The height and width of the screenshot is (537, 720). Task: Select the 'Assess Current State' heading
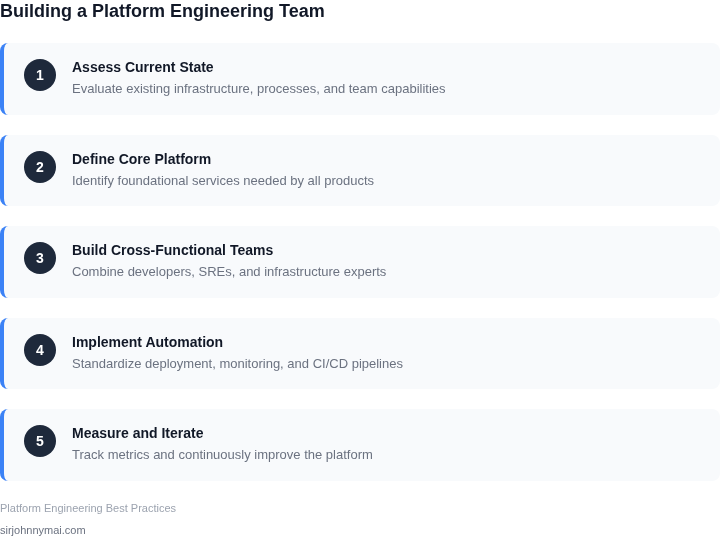click(142, 67)
